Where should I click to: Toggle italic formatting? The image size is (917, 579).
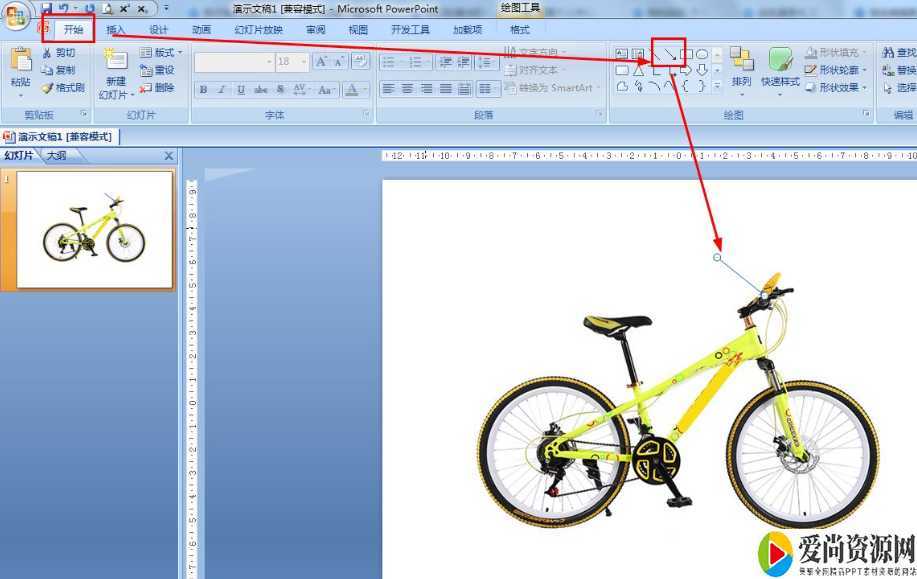(x=222, y=90)
